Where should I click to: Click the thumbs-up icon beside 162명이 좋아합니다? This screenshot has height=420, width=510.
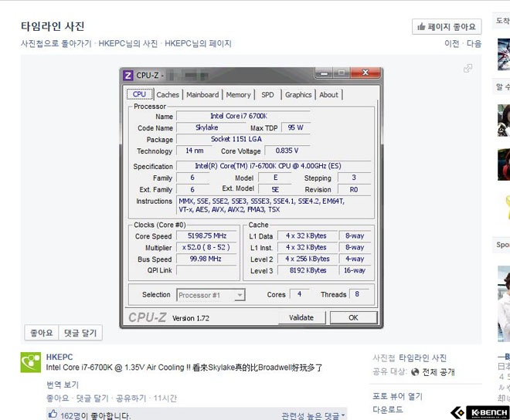(x=53, y=414)
